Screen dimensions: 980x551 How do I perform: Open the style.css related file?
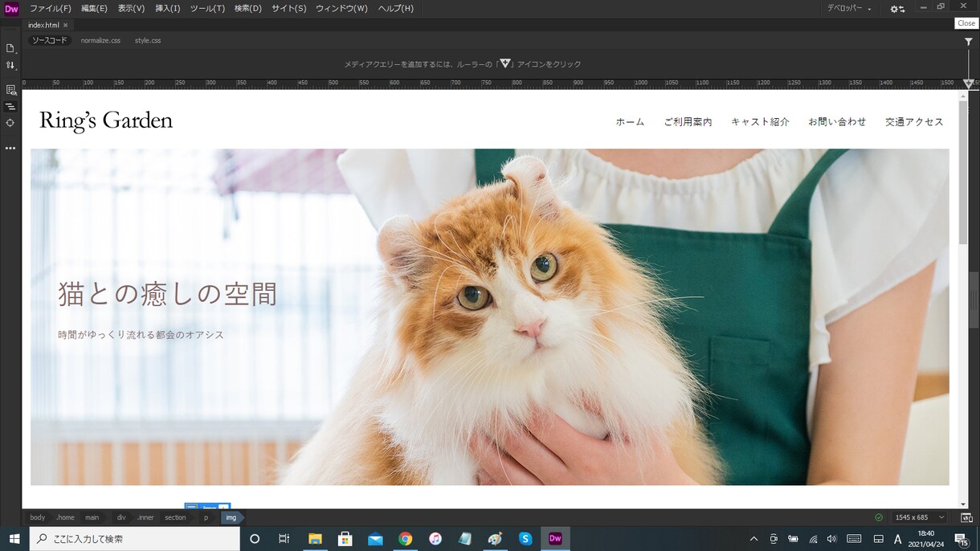point(148,40)
